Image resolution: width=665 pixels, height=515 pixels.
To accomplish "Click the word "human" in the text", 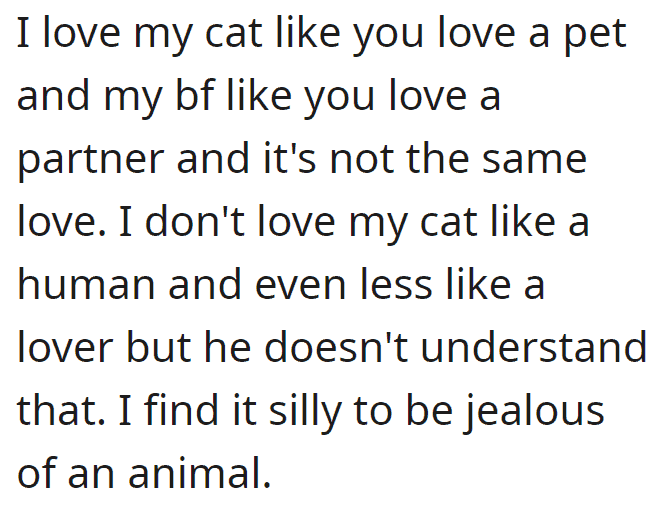I will click(86, 284).
